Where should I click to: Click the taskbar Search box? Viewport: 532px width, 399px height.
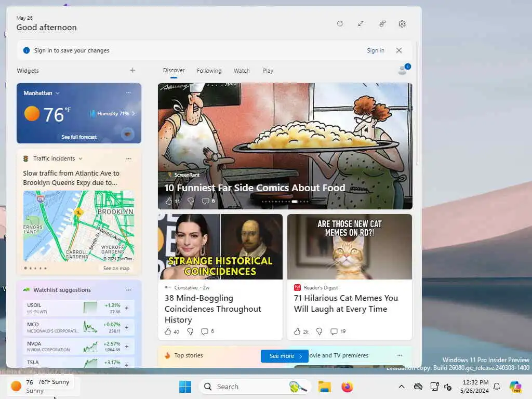click(255, 387)
